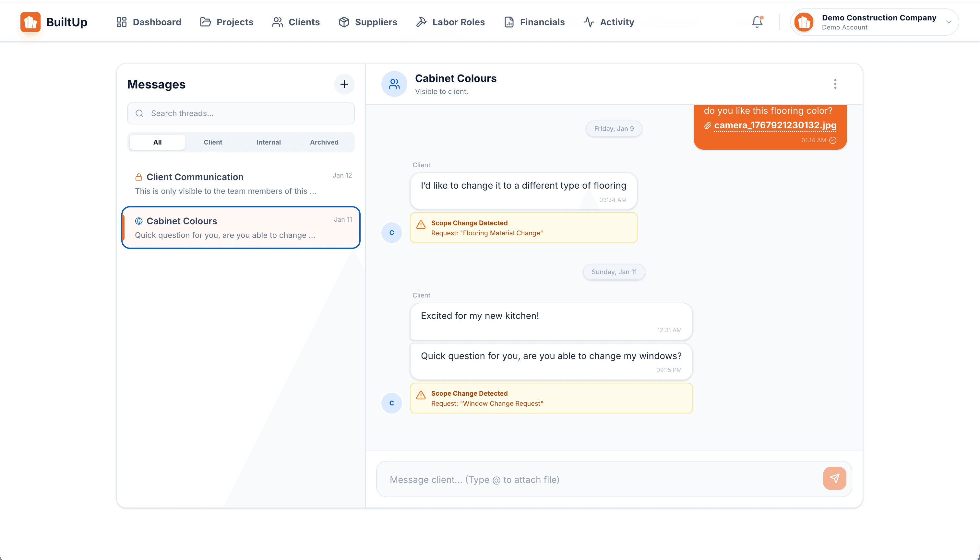Click the Financials document icon

click(x=509, y=22)
